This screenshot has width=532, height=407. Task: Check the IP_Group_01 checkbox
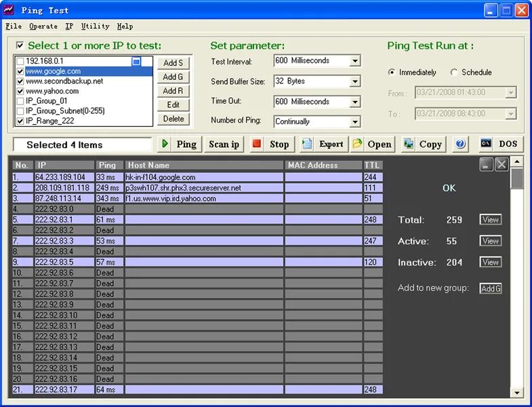(x=20, y=101)
